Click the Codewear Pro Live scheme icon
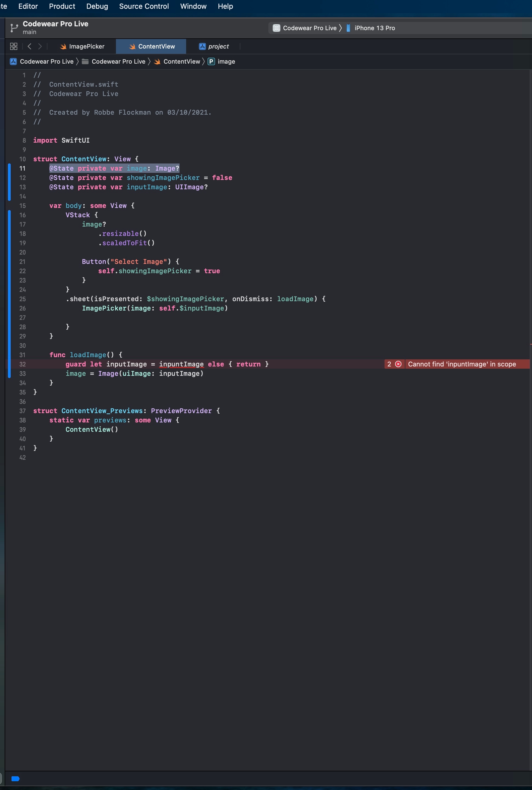Image resolution: width=532 pixels, height=790 pixels. [x=276, y=28]
